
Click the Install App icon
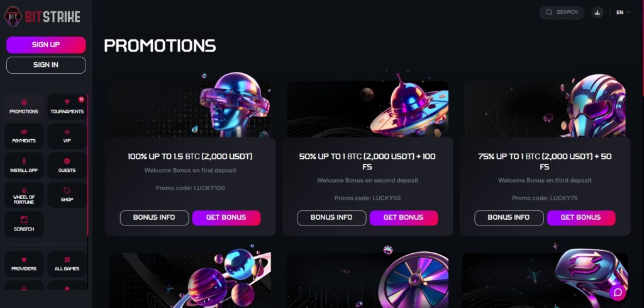point(24,164)
